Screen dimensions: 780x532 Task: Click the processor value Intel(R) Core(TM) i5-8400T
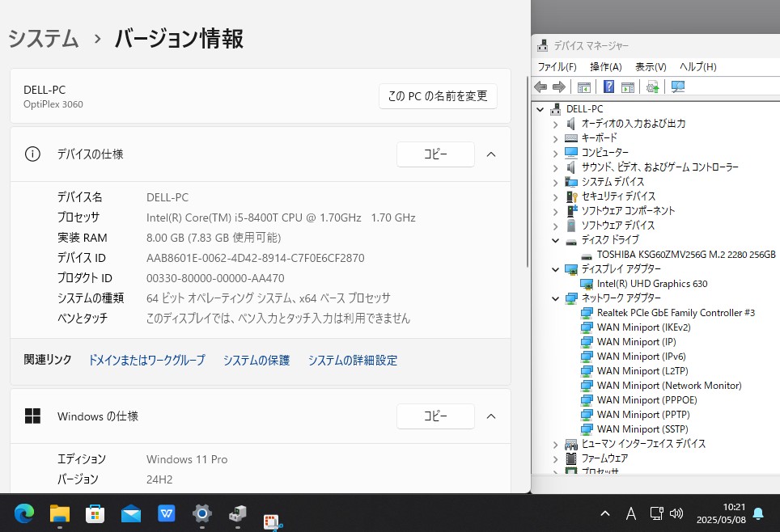281,217
